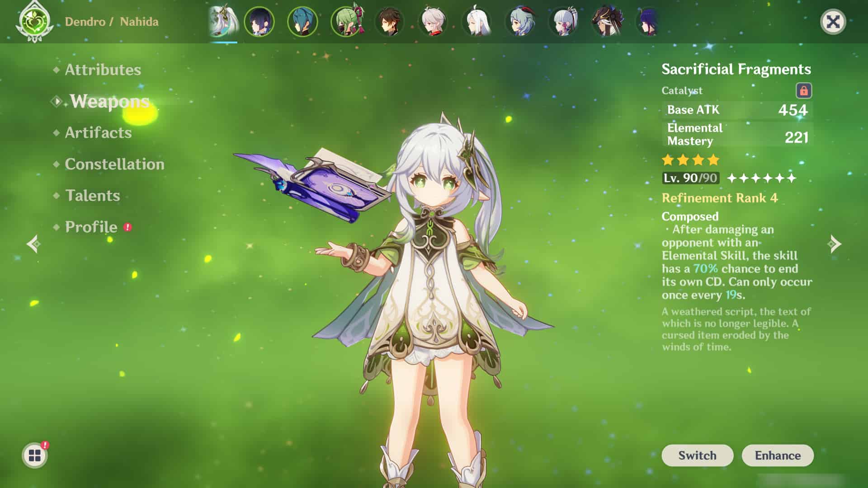Select Zhongli's character portrait
The image size is (868, 488).
[x=389, y=22]
